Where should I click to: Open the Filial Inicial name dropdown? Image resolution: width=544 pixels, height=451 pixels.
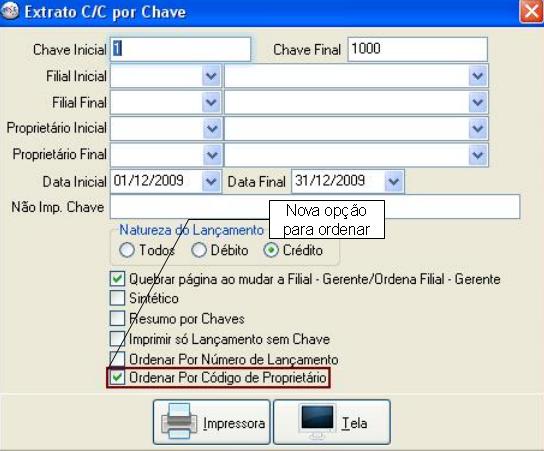(478, 75)
